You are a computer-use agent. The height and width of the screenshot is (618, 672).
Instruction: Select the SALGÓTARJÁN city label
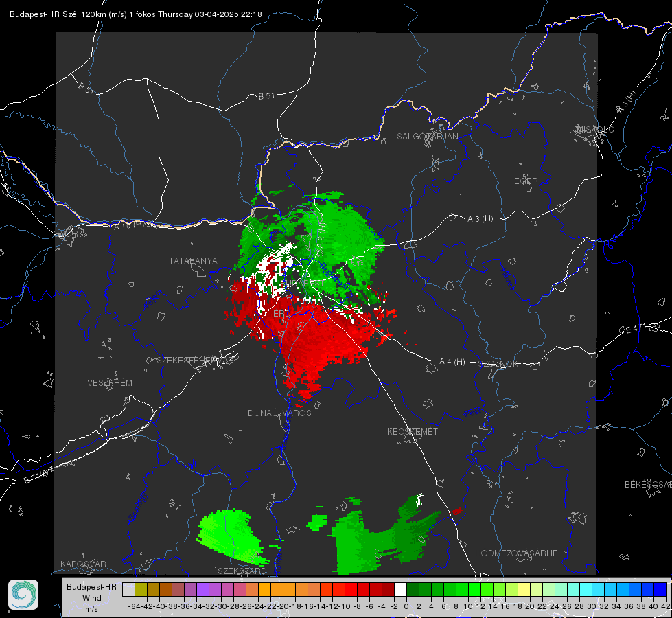click(427, 137)
